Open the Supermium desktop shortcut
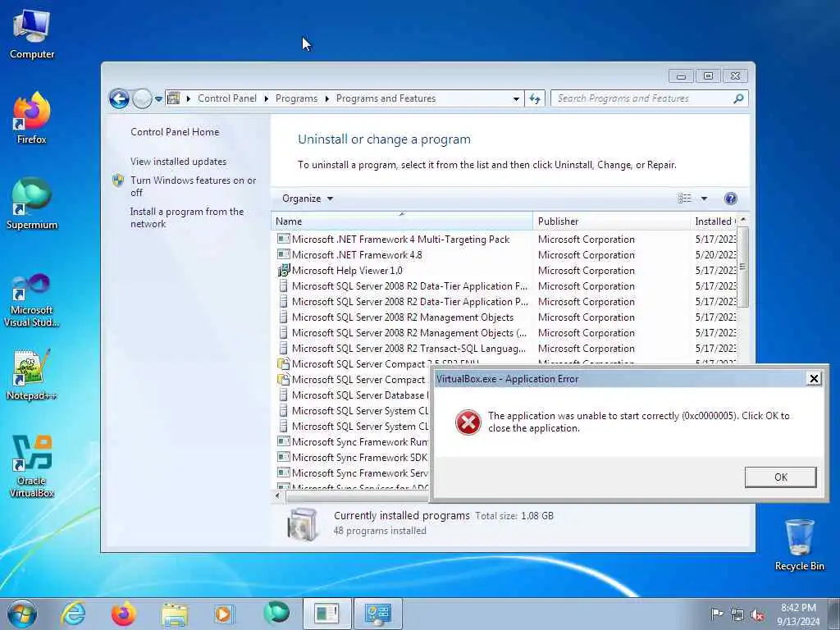Viewport: 840px width, 630px height. tap(32, 203)
